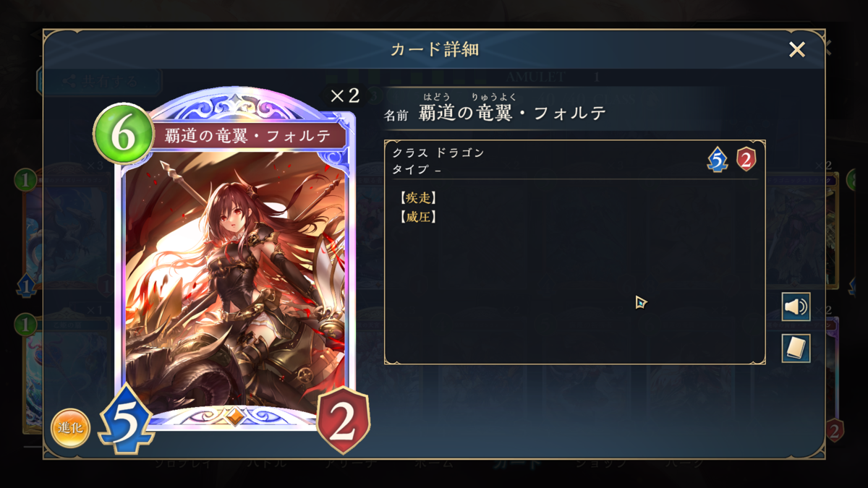This screenshot has width=868, height=488.
Task: Click the dimmed 共有する share button
Action: (99, 82)
